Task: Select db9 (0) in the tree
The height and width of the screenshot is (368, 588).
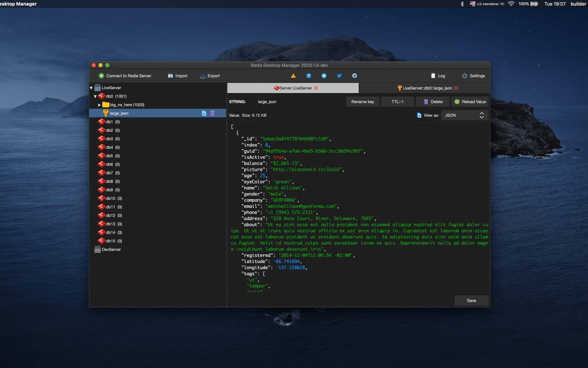Action: (112, 190)
